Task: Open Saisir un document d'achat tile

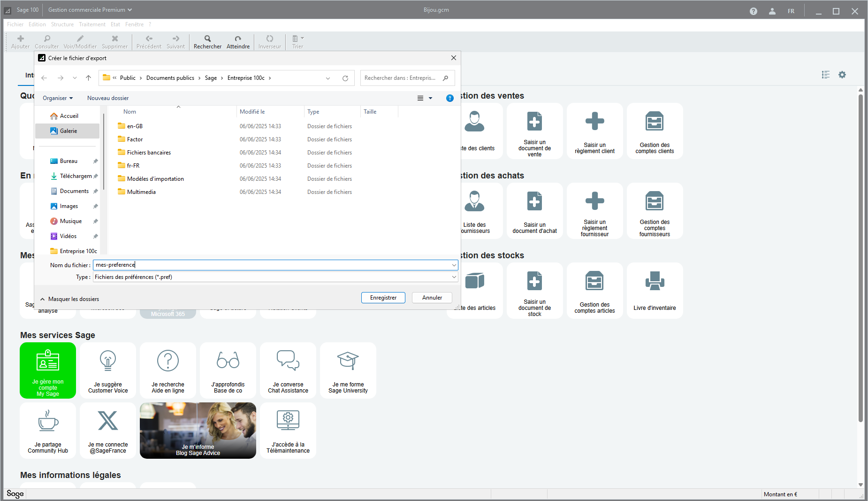Action: coord(535,211)
